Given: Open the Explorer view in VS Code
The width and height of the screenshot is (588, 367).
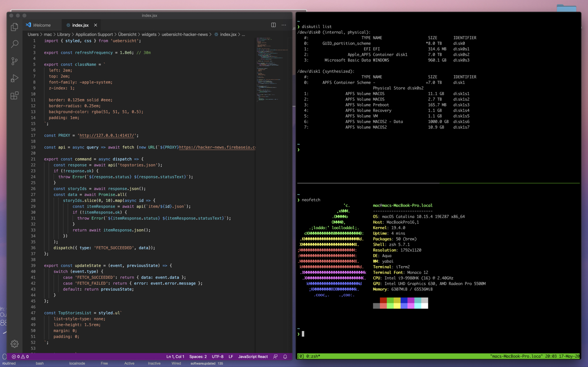Looking at the screenshot, I should click(14, 27).
